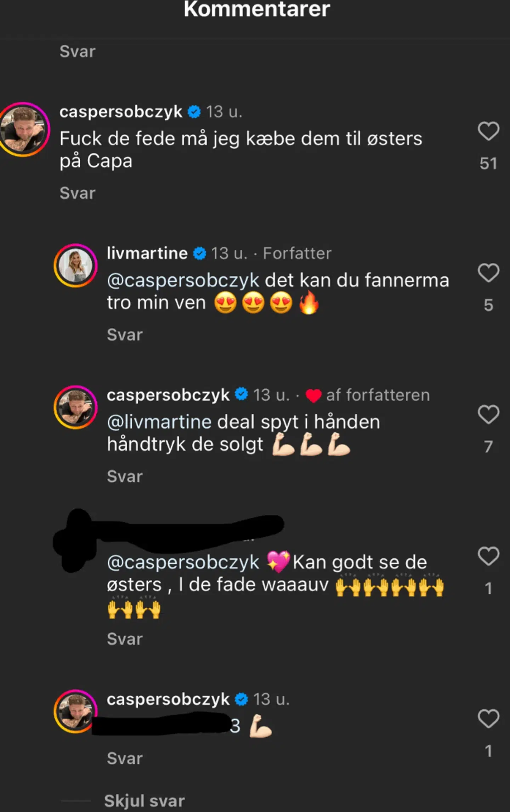Reply to the 'østers på Capa' comment via Svar
The width and height of the screenshot is (510, 812).
[x=78, y=193]
